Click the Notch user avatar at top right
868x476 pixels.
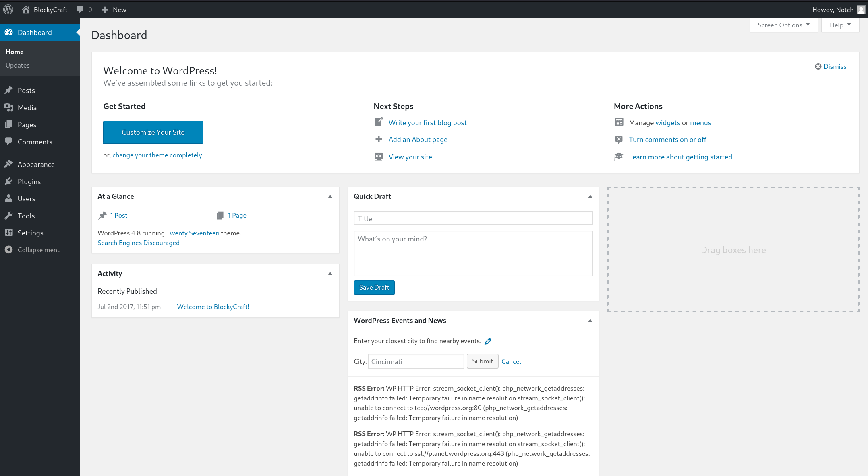(861, 10)
